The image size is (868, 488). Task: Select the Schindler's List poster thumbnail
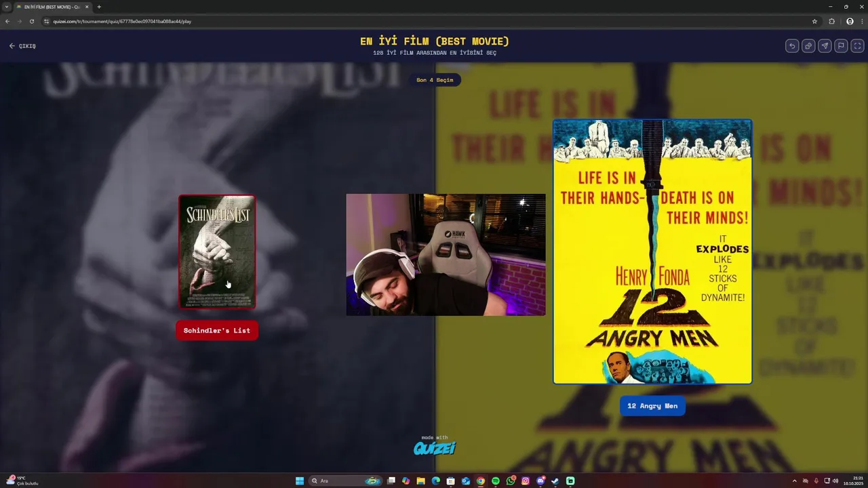pyautogui.click(x=217, y=252)
